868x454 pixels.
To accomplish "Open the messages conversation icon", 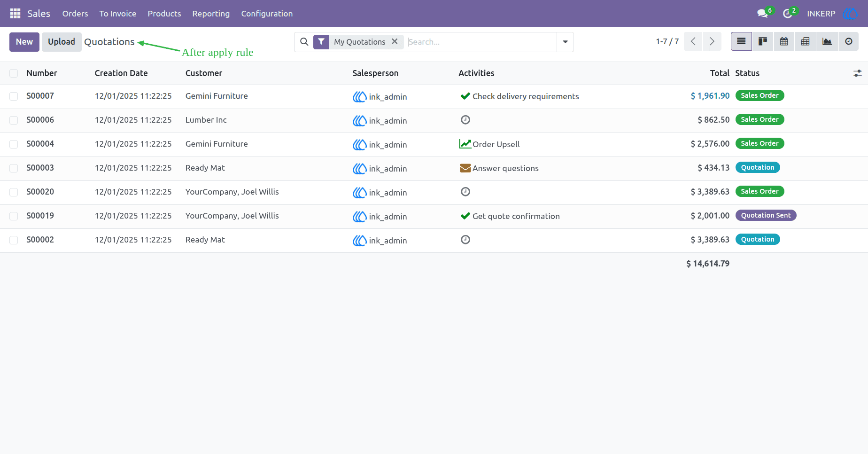I will 762,14.
